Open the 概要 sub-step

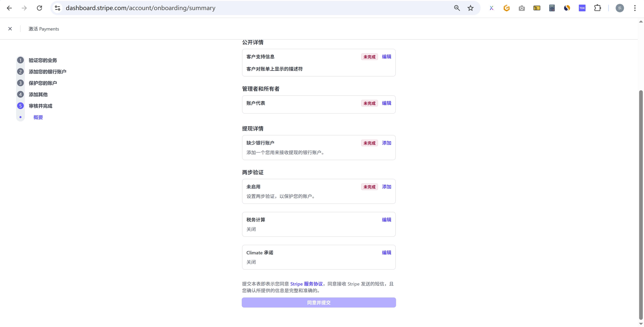(x=38, y=117)
